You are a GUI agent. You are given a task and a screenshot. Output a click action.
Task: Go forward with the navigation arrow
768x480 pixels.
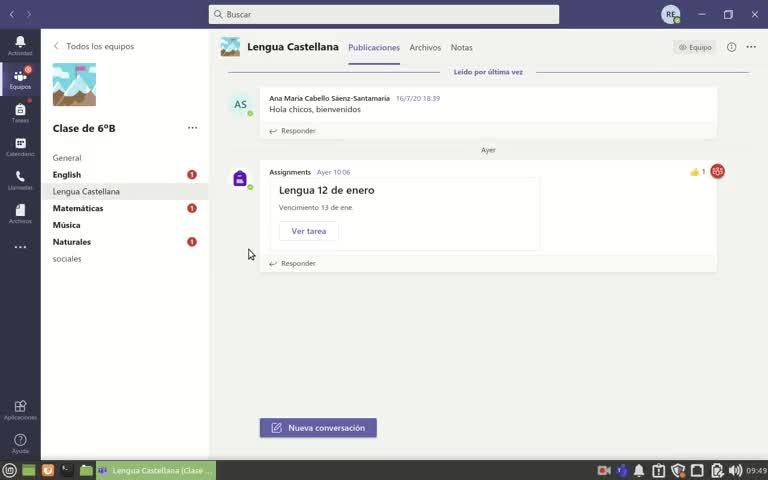[29, 14]
